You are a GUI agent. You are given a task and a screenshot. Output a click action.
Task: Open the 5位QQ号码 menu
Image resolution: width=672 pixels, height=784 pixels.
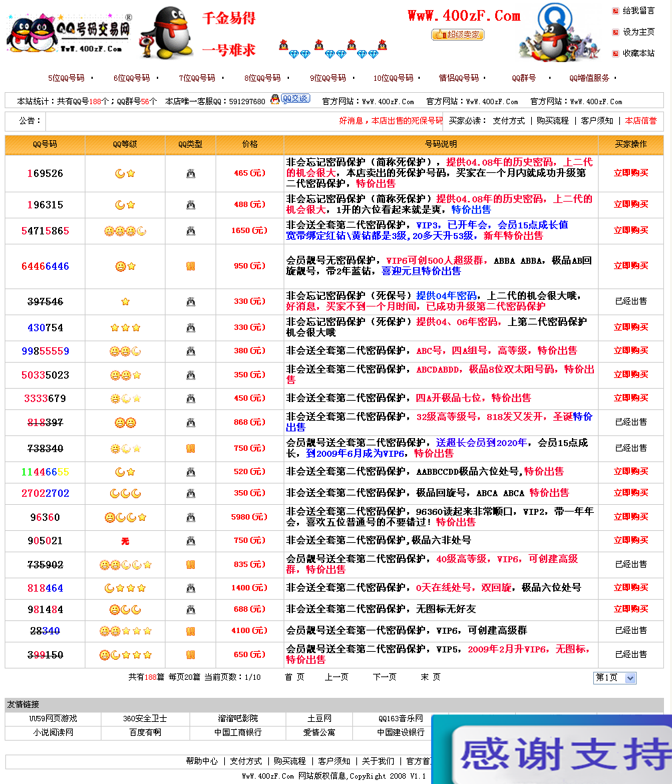point(67,78)
